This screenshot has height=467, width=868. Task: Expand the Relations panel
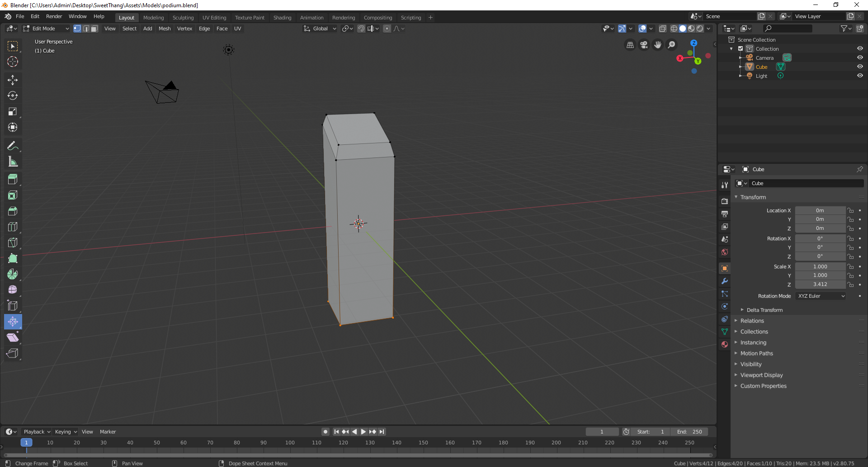(x=752, y=321)
